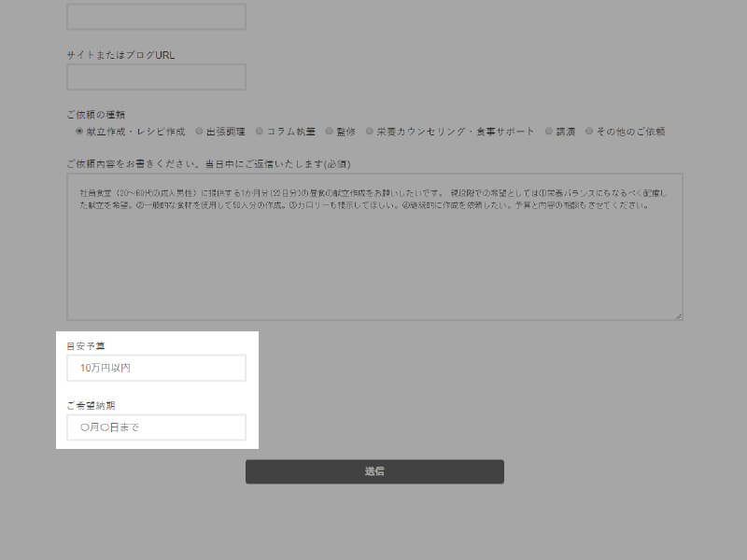Choose その他のご依頼 radio option
The height and width of the screenshot is (560, 747).
589,131
